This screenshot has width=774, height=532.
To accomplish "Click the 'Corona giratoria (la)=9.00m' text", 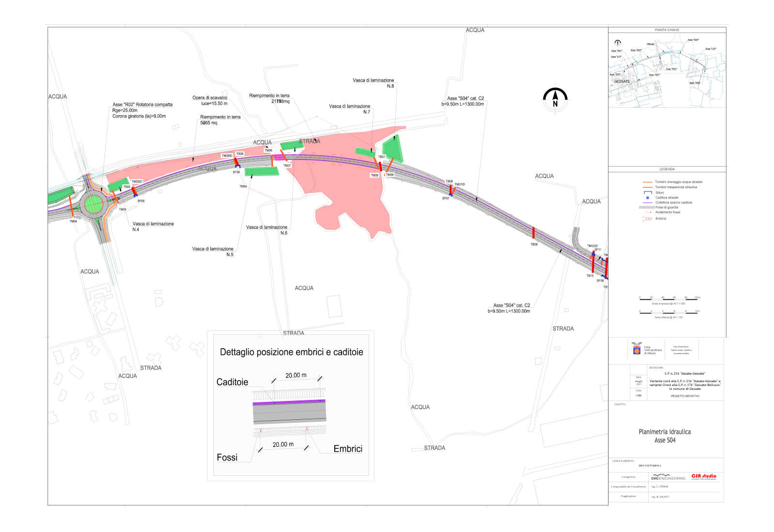I will click(139, 116).
